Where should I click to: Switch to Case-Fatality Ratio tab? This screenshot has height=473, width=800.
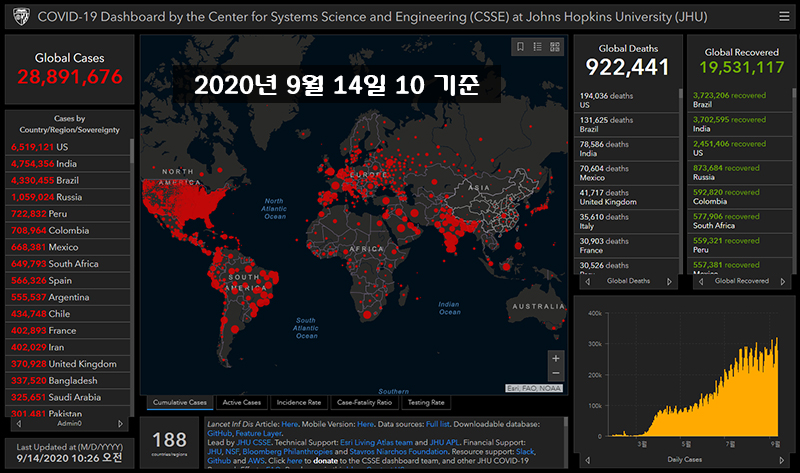(364, 403)
